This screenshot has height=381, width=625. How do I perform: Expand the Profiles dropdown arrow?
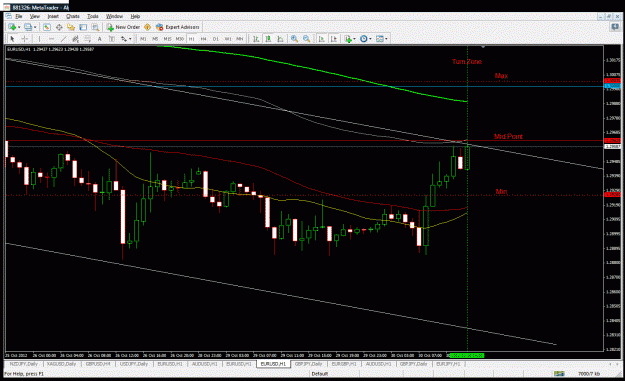(35, 27)
